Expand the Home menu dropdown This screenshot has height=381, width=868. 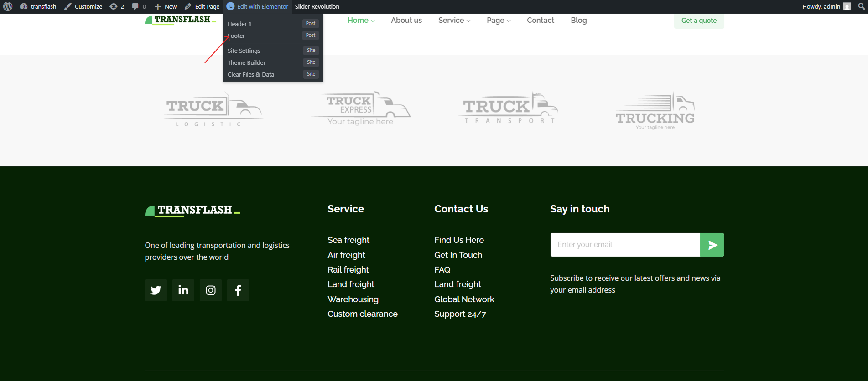(361, 21)
